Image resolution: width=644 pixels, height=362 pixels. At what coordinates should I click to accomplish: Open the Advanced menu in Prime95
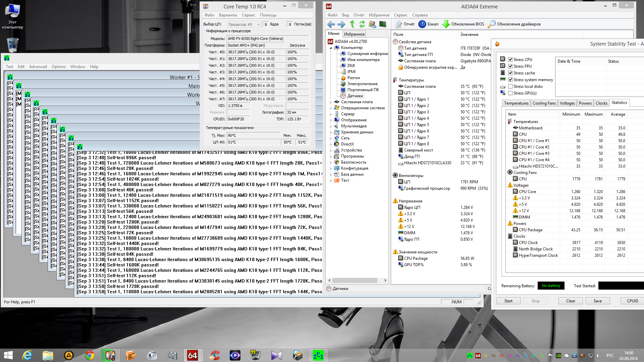point(38,67)
